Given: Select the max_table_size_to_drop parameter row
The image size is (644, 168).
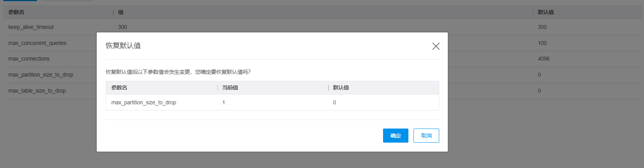Looking at the screenshot, I should point(37,91).
